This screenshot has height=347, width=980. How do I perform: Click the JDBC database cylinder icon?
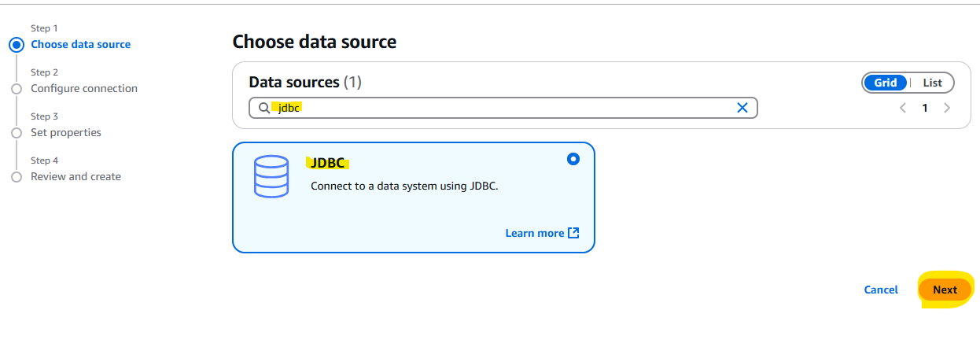(x=271, y=176)
